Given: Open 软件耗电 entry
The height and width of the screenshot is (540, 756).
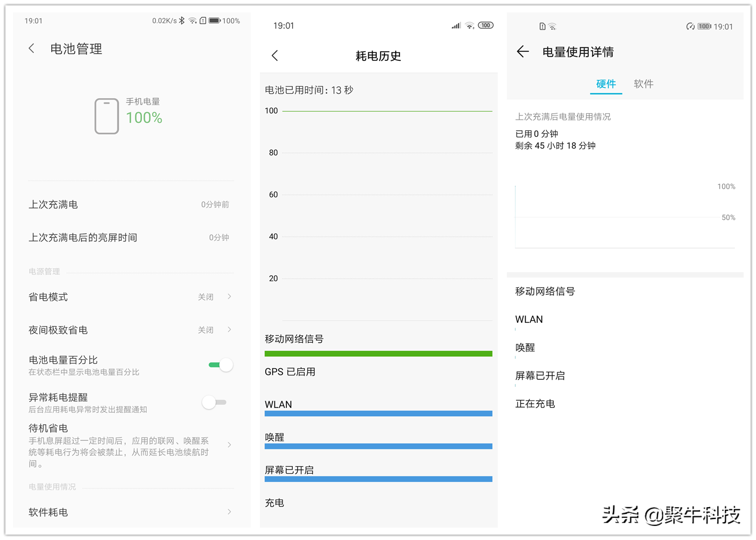Looking at the screenshot, I should (x=131, y=512).
